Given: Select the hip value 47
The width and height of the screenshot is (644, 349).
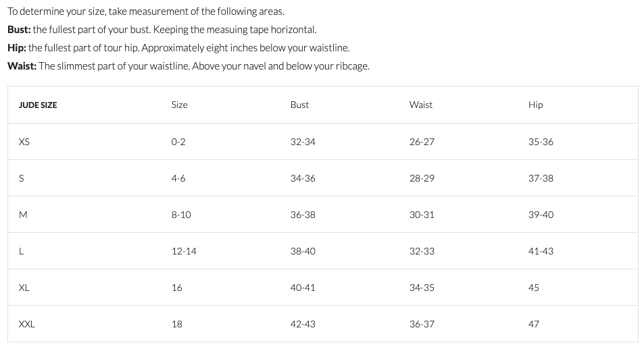Looking at the screenshot, I should pyautogui.click(x=534, y=324).
